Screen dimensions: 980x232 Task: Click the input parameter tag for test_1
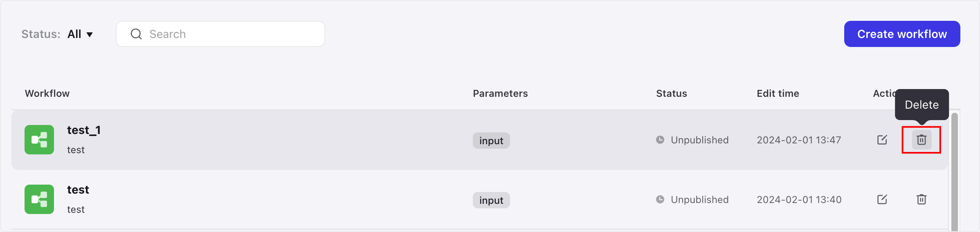point(491,141)
